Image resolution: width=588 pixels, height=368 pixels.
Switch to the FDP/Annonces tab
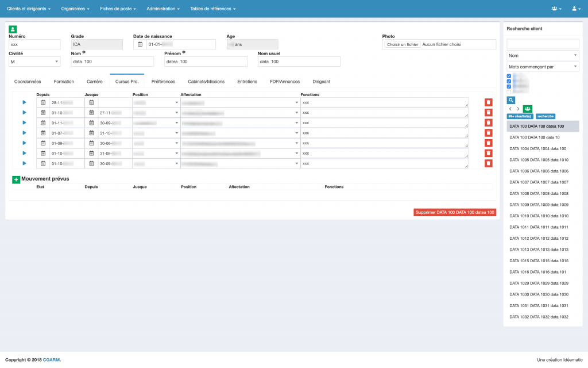[285, 82]
